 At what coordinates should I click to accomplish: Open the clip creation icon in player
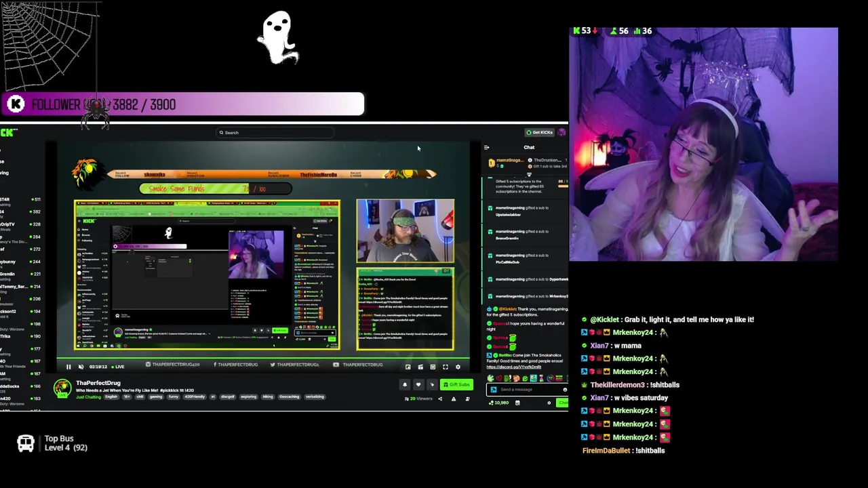pyautogui.click(x=420, y=367)
